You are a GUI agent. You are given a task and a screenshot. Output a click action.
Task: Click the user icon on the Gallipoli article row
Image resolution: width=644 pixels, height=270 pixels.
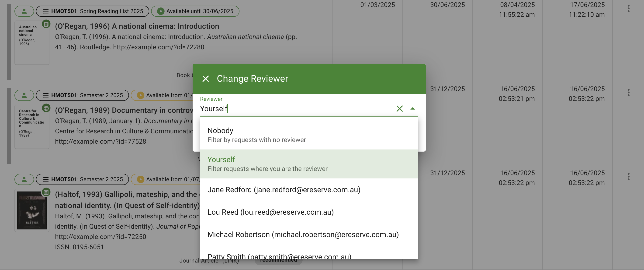(x=24, y=179)
